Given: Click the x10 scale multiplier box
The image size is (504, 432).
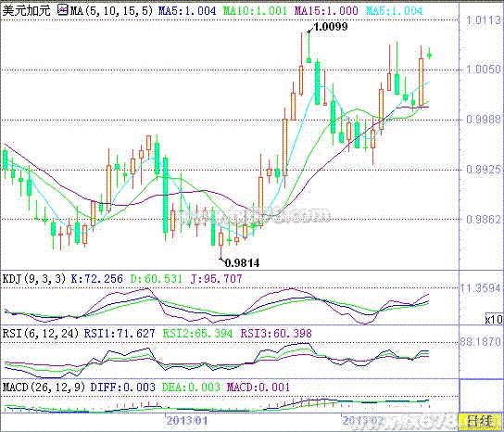Looking at the screenshot, I should [494, 319].
